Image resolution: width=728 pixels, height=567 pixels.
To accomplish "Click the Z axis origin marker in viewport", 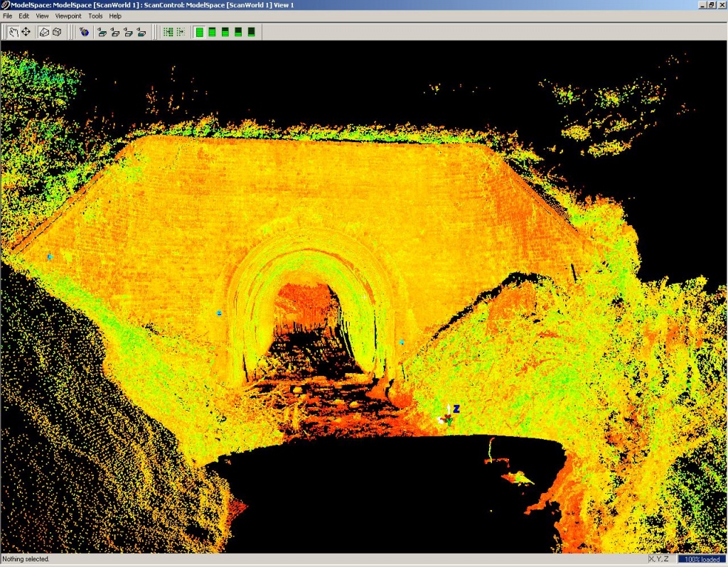I will click(449, 418).
